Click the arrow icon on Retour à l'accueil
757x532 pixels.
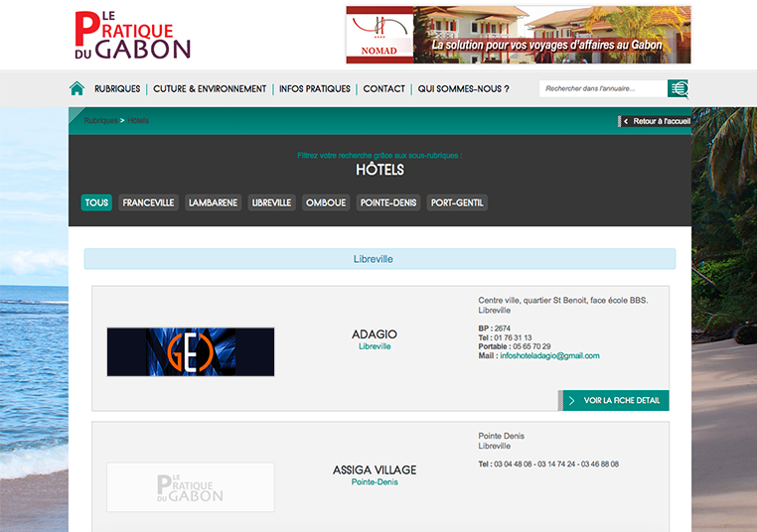(x=625, y=121)
